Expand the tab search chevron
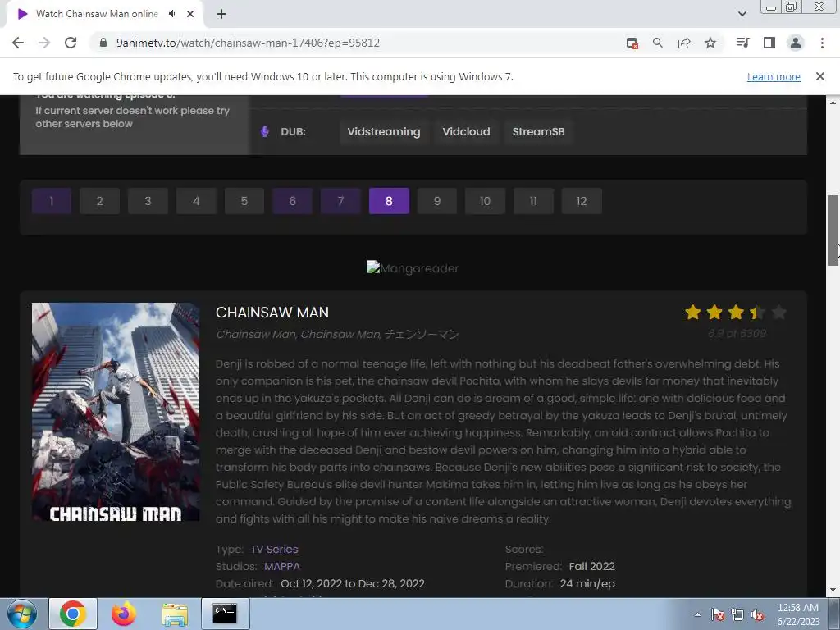Viewport: 840px width, 630px height. [742, 14]
